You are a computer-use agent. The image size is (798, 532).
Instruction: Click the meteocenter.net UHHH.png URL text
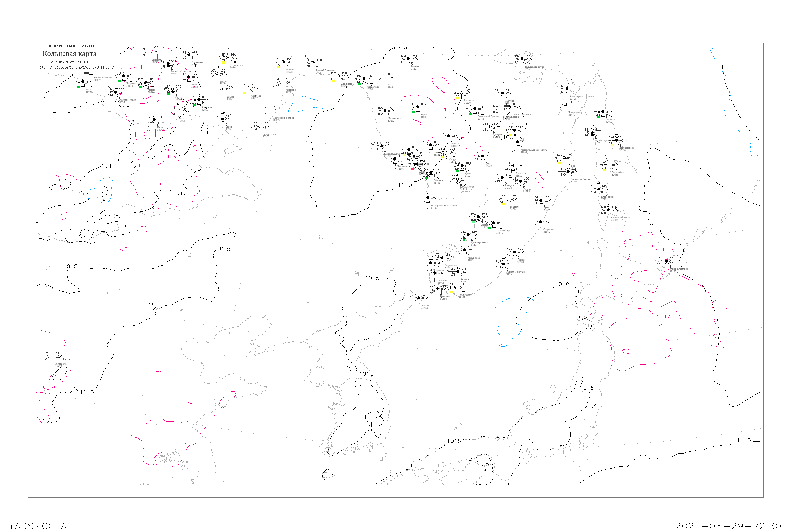click(x=75, y=68)
